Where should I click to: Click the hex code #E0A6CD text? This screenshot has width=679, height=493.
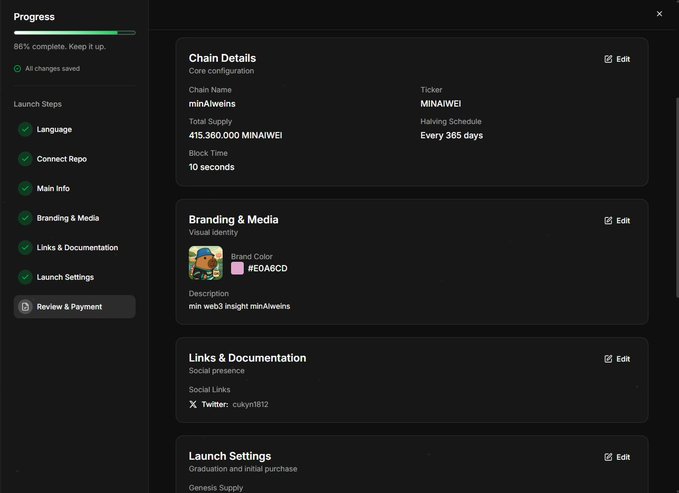[x=267, y=268]
